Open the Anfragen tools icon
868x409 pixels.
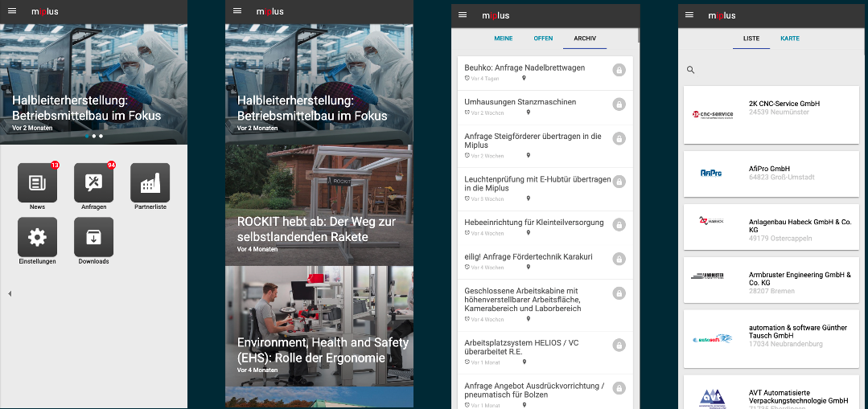coord(93,182)
